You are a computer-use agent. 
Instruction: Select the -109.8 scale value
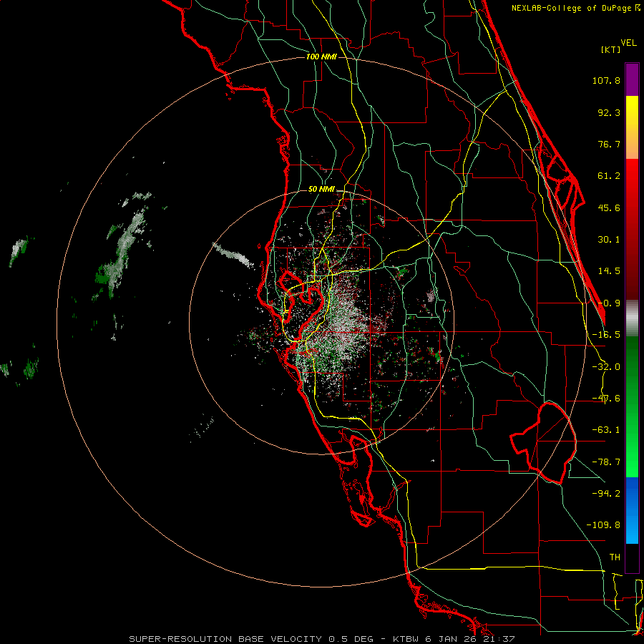pyautogui.click(x=603, y=525)
